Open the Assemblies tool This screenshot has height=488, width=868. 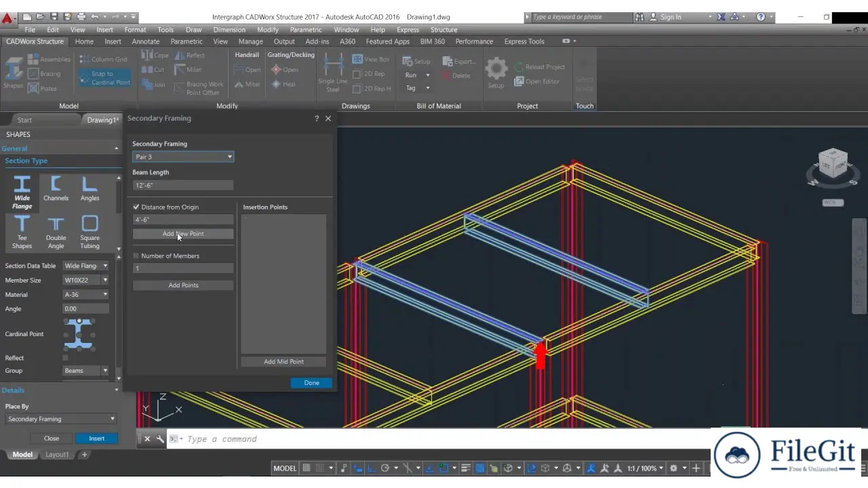pyautogui.click(x=49, y=59)
